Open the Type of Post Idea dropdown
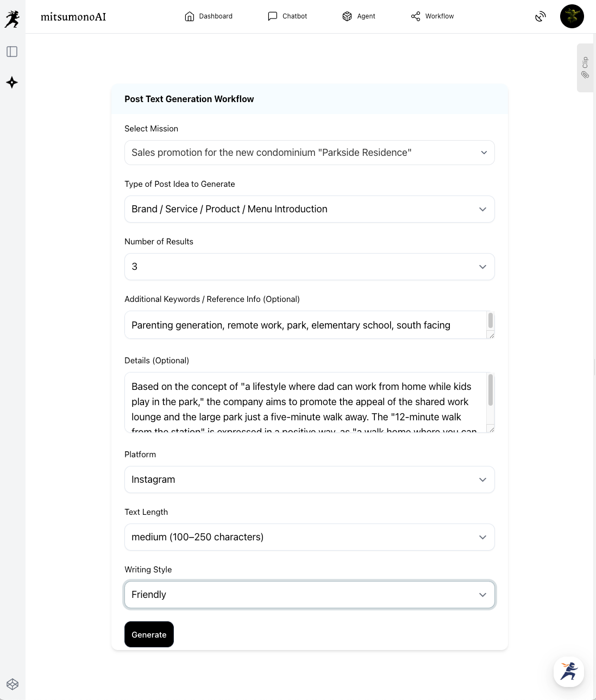596x700 pixels. [309, 209]
